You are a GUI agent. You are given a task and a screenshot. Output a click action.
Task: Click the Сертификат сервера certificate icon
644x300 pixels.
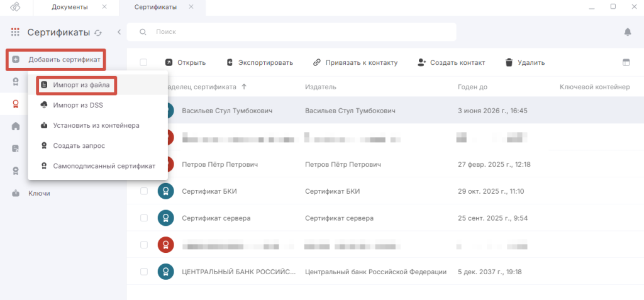click(x=165, y=218)
